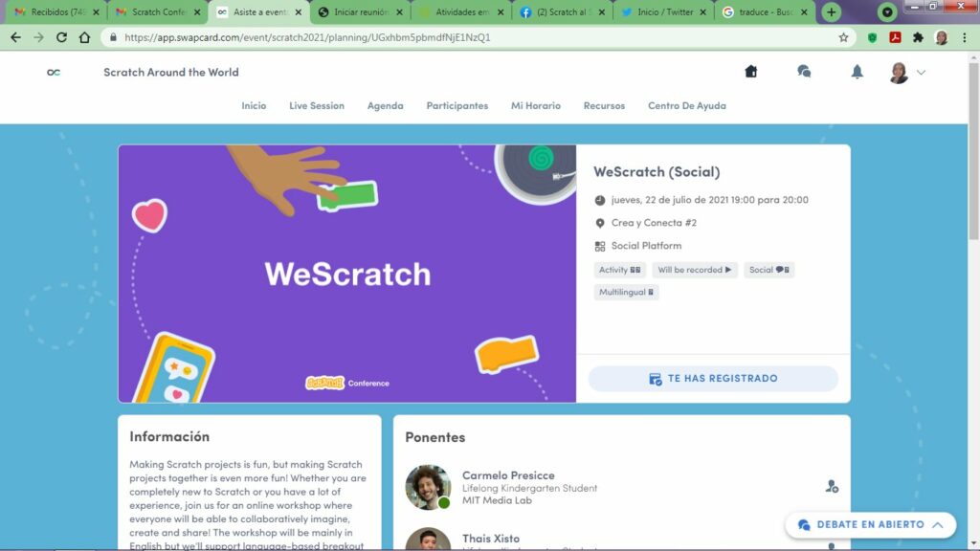Switch to the Inicio / Twitter tab
Viewport: 980px width, 551px height.
pyautogui.click(x=663, y=11)
